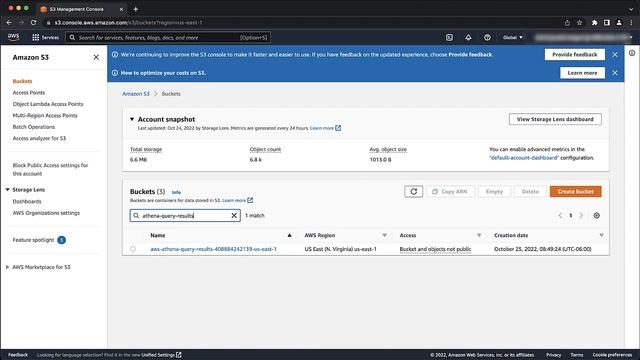Open footer Feedback link
Screen dimensions: 640x360
(18, 355)
